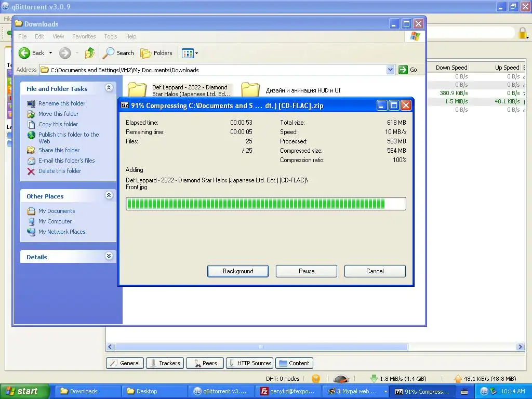Click the 7z icon in dialog title
Screen dimensions: 532x399
pyautogui.click(x=125, y=105)
